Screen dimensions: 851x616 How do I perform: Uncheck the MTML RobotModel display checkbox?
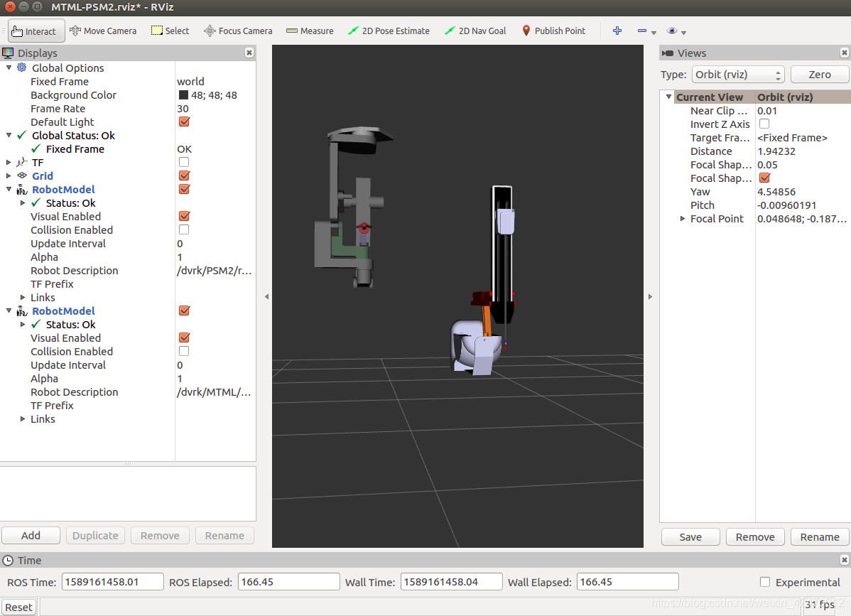(x=185, y=310)
